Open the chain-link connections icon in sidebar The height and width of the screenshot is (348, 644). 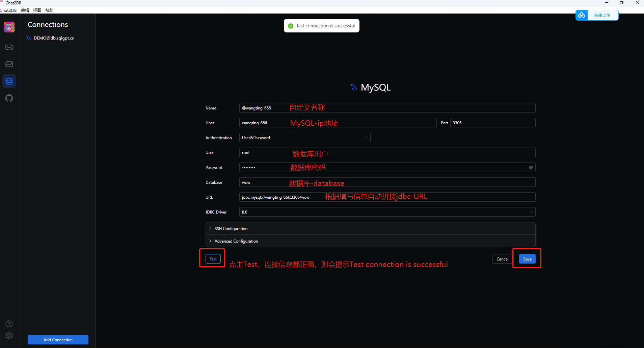[x=9, y=47]
